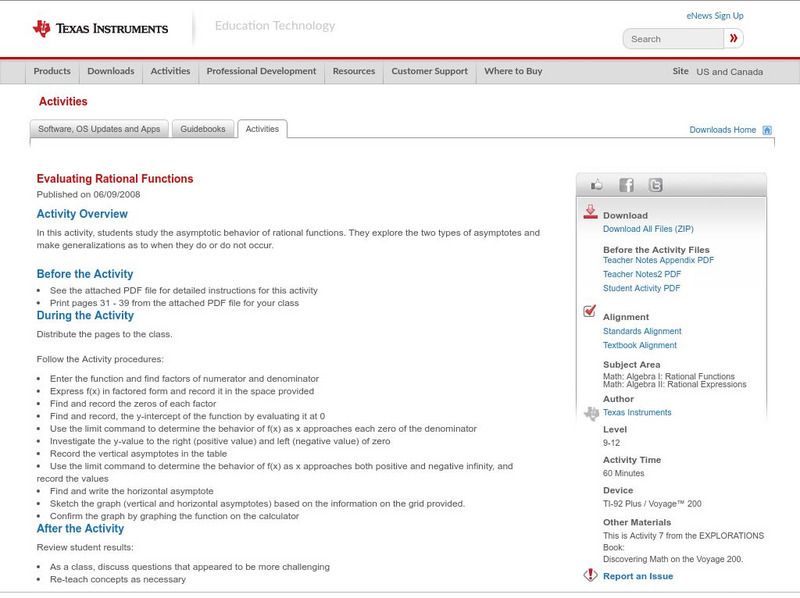Go to Downloads Home link
This screenshot has height=598, width=800.
point(722,130)
